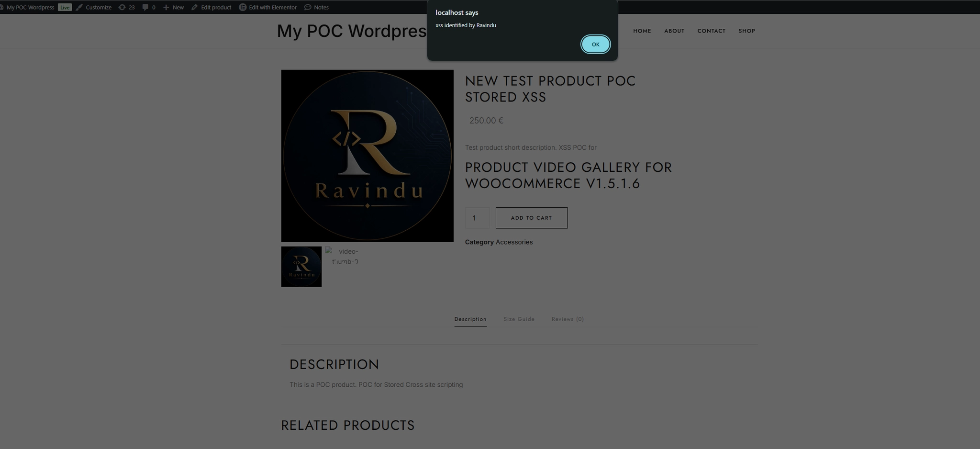Select the broken video-thumb gallery thumbnail
Screen dimensions: 980x449
click(345, 256)
